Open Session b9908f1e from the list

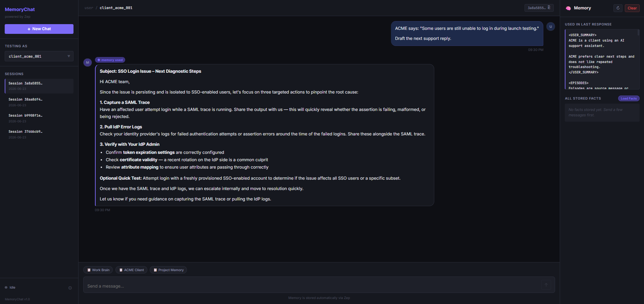[x=39, y=118]
